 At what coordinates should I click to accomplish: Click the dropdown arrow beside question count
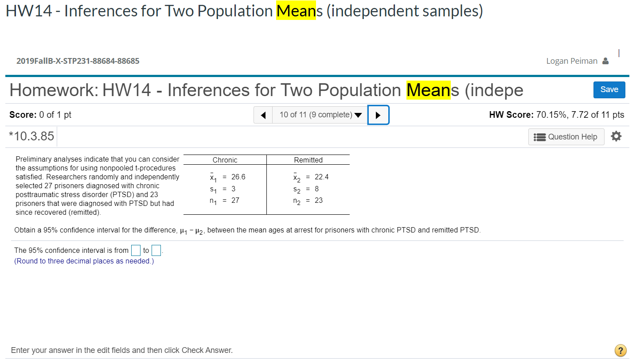coord(358,115)
